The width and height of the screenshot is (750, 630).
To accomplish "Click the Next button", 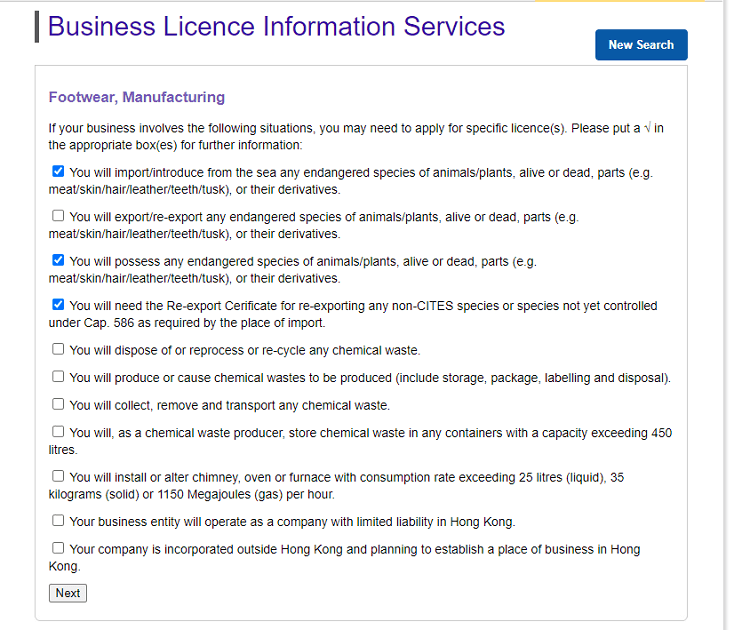I will 67,593.
